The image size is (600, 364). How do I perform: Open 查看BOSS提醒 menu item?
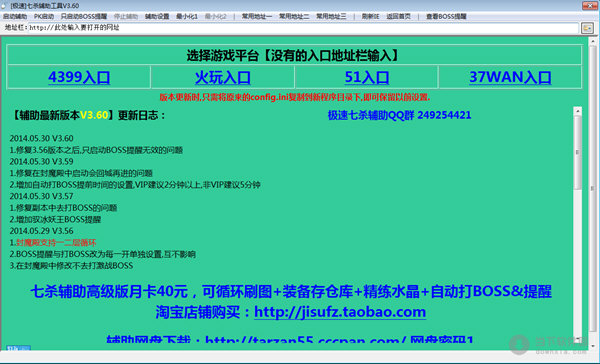[446, 16]
